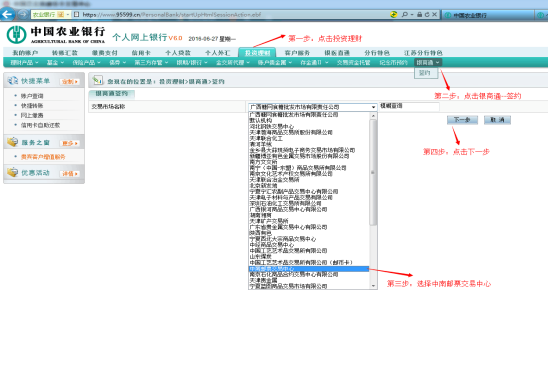
Task: Click the browser forward arrow button
Action: point(23,14)
